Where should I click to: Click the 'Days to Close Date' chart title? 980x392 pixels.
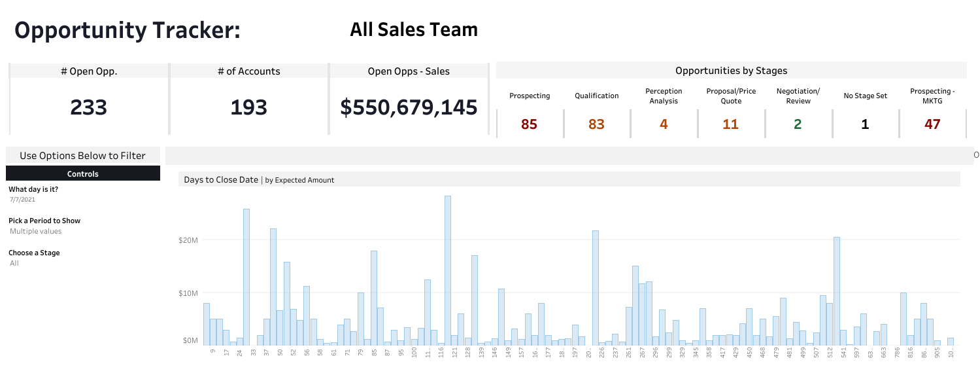tap(221, 179)
